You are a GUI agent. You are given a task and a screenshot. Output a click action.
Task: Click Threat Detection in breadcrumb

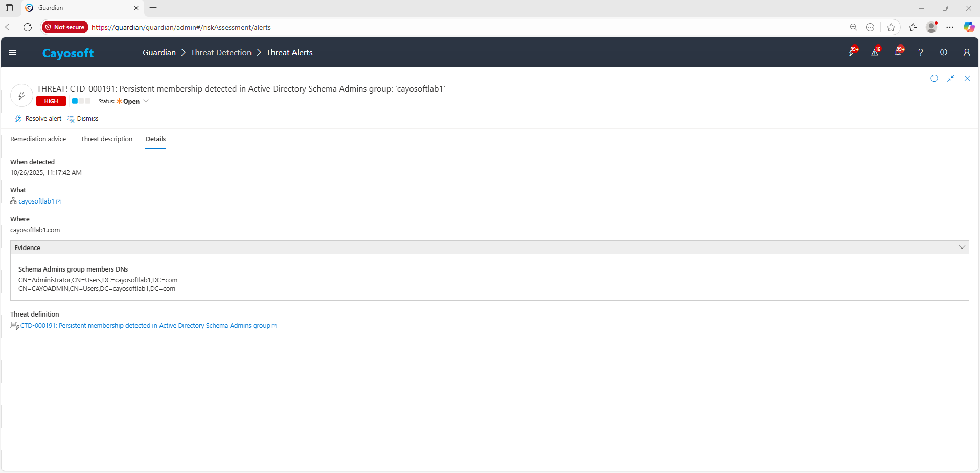click(221, 53)
